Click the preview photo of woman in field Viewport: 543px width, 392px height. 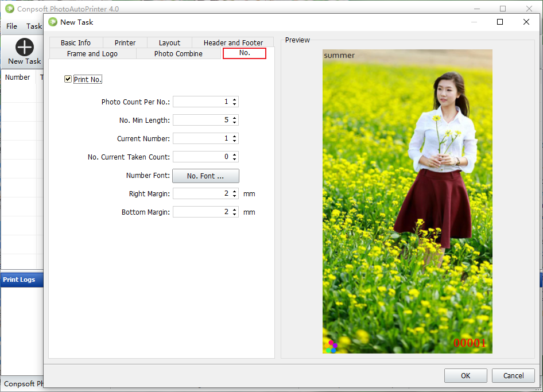point(408,201)
